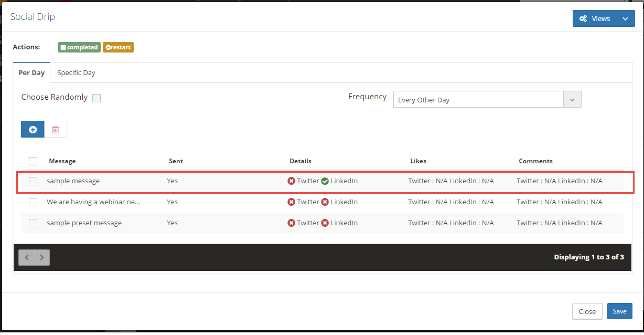The image size is (644, 335).
Task: Click the red trash delete icon
Action: pyautogui.click(x=56, y=129)
